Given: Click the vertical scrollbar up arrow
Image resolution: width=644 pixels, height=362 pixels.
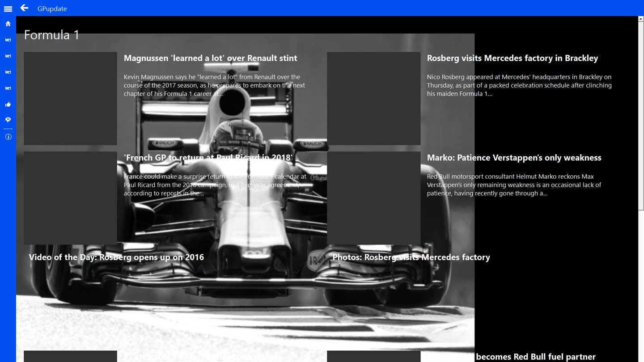Looking at the screenshot, I should click(x=641, y=19).
